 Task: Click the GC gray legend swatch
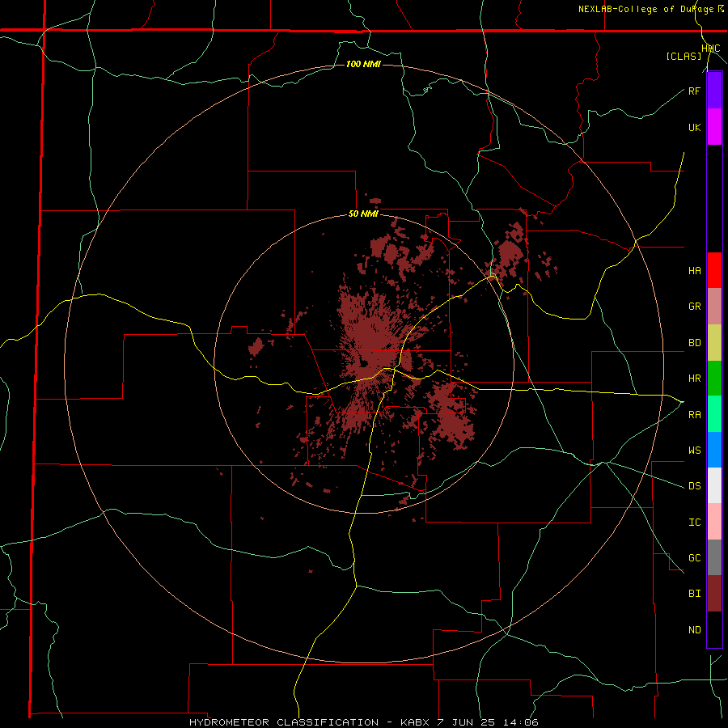(x=714, y=557)
